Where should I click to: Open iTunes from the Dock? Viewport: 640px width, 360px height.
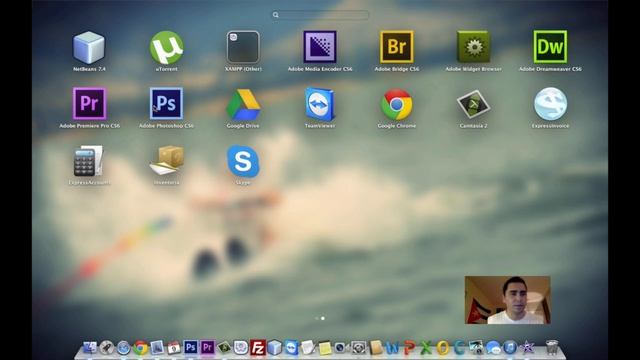point(510,348)
